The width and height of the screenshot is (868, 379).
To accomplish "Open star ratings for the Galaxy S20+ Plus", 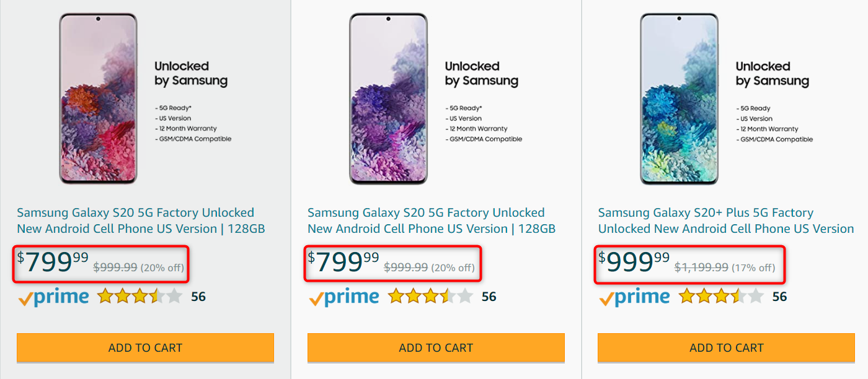I will click(x=721, y=296).
